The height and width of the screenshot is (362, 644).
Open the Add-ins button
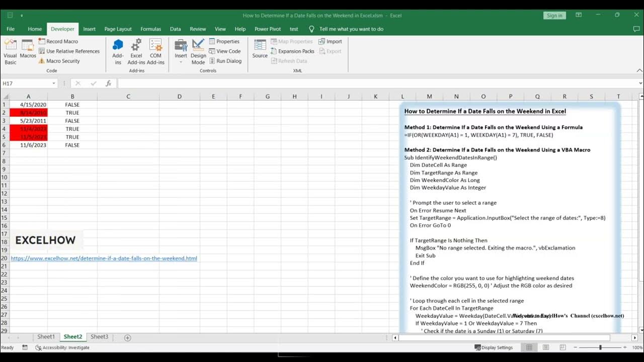(118, 52)
